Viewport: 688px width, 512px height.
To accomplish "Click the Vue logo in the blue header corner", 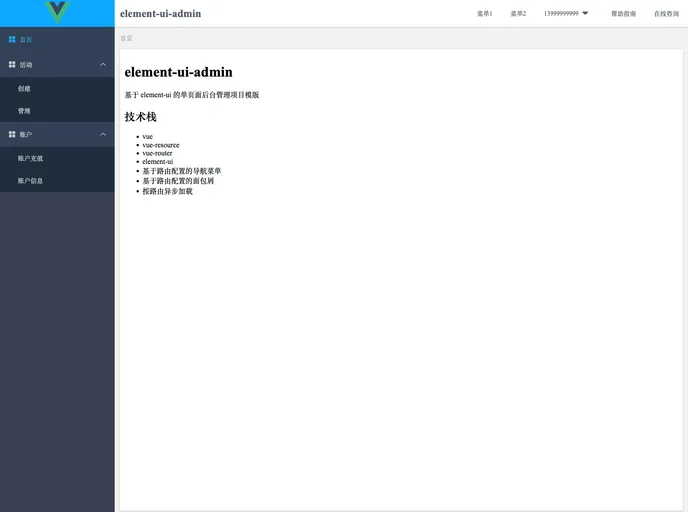I will 57,12.
